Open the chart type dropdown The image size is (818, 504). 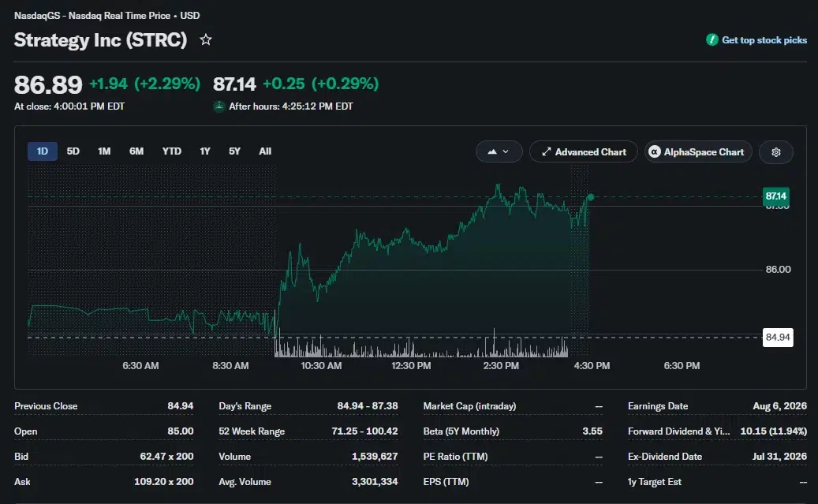[x=499, y=151]
